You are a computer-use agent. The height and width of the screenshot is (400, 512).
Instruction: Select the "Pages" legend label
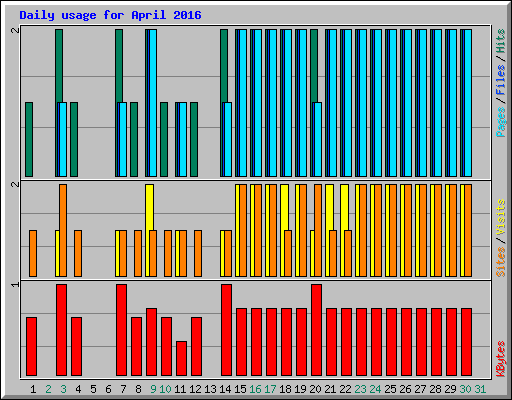tap(501, 122)
